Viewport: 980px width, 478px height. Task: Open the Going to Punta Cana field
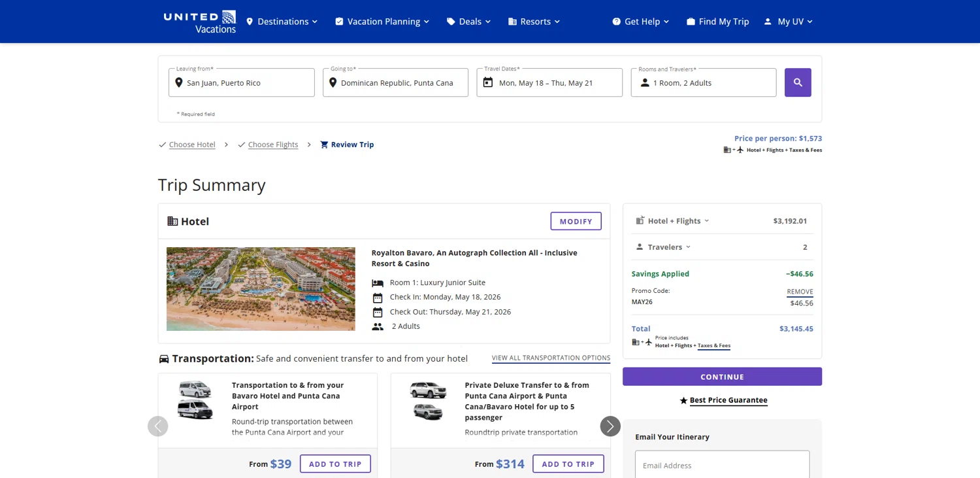coord(395,82)
